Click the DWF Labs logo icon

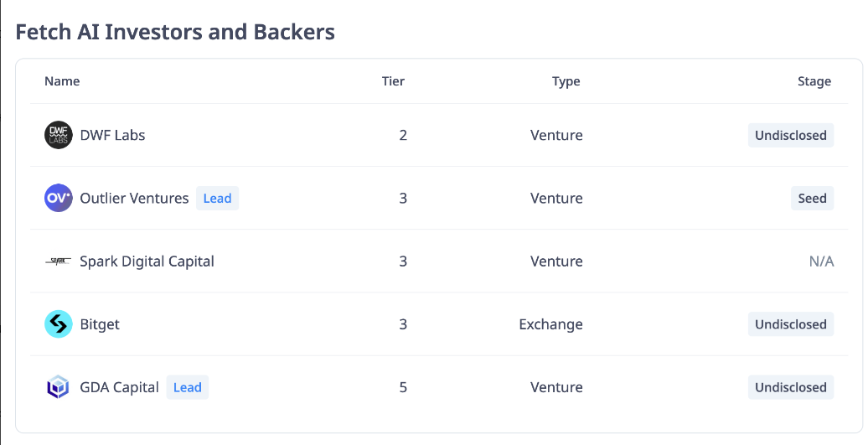coord(58,135)
